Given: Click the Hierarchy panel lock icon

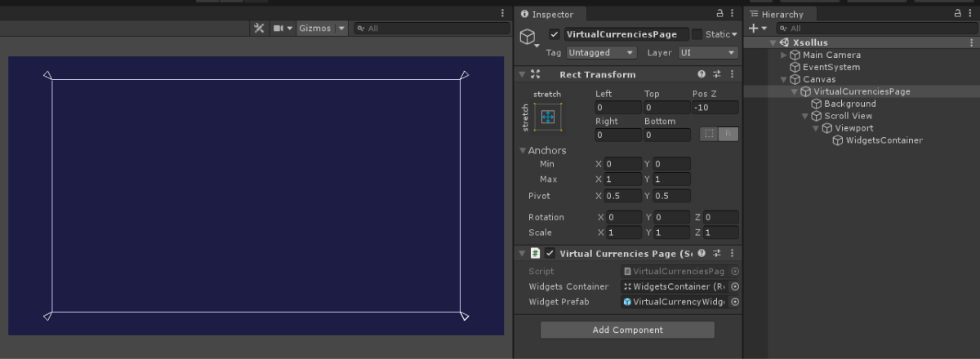Looking at the screenshot, I should click(959, 14).
